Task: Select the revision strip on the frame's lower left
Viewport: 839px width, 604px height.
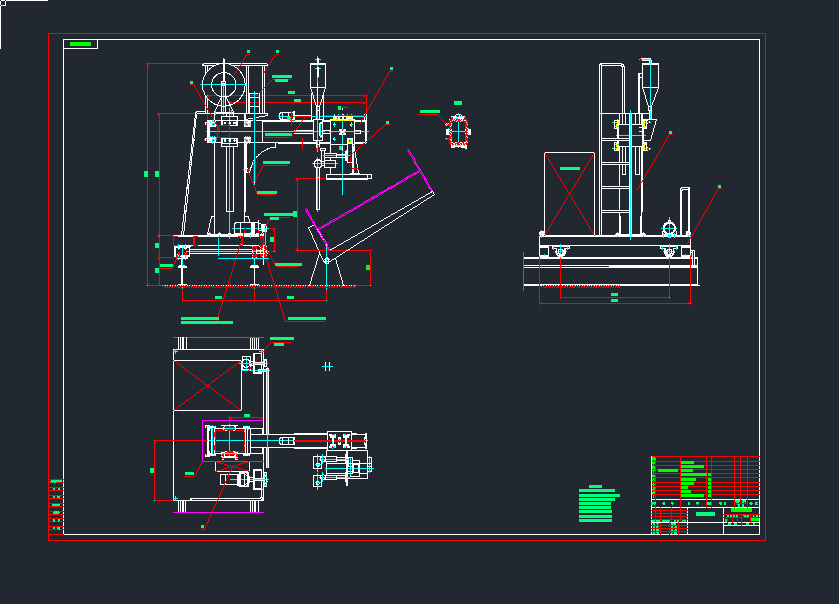Action: [x=56, y=505]
